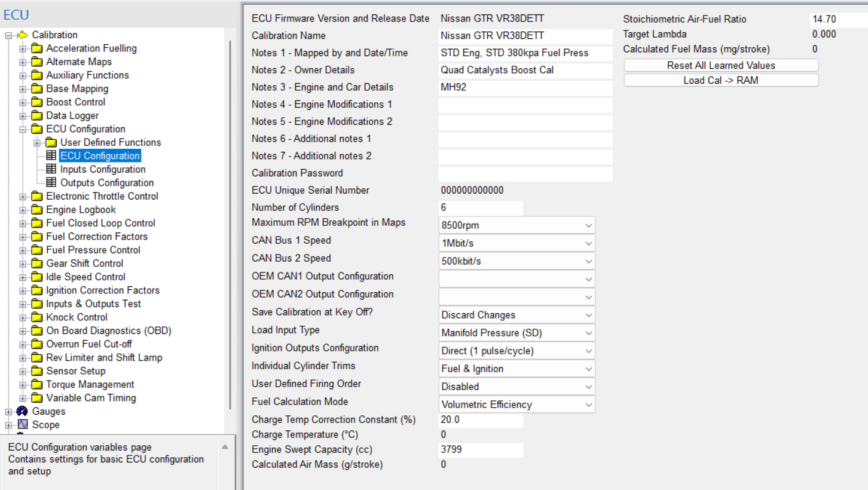Click the Sensor Setup folder icon
The image size is (868, 490).
coord(37,371)
